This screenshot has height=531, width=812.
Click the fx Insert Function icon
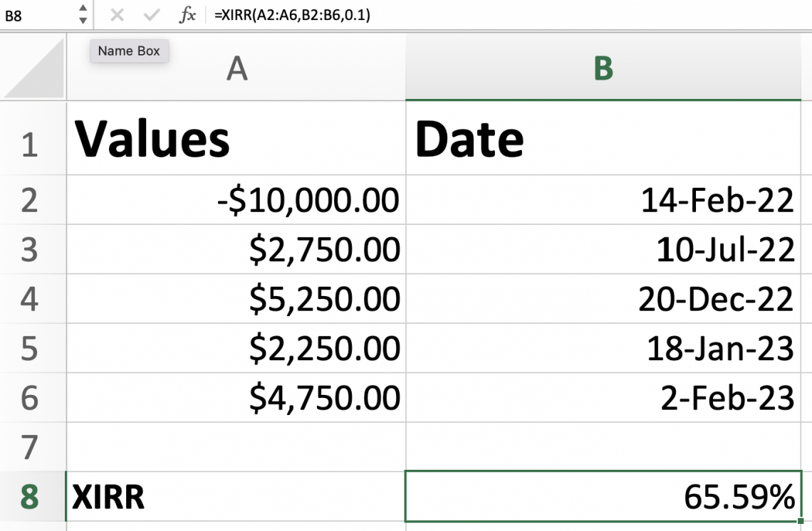(187, 15)
